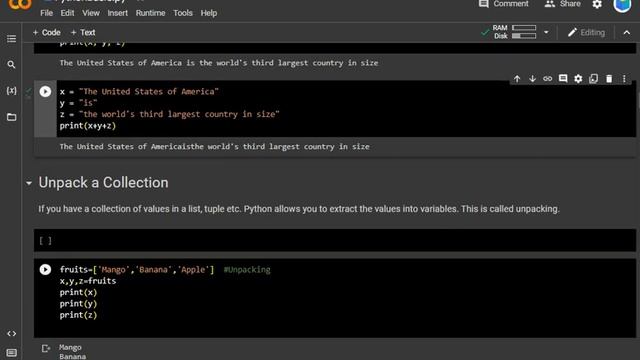Add a comment to the cell icon
640x360 pixels.
[563, 79]
